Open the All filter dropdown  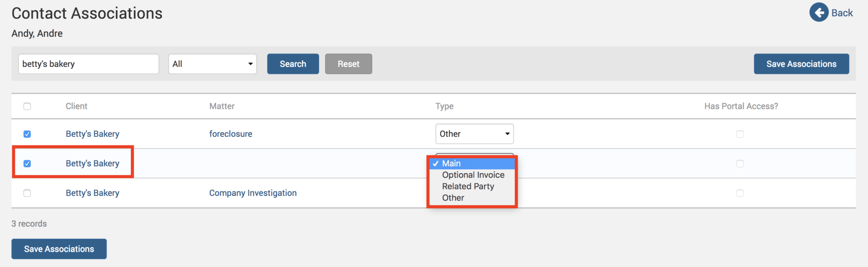pos(212,64)
